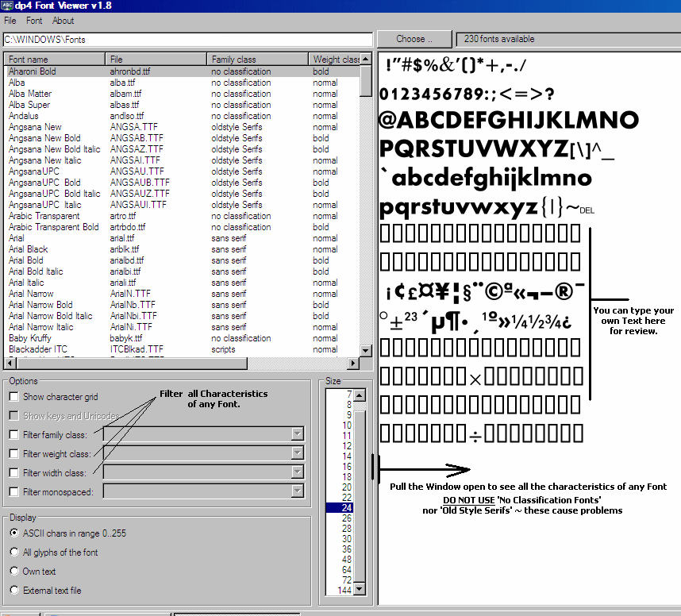
Task: Select ASCII chars in range 0..255 option
Action: 14,533
